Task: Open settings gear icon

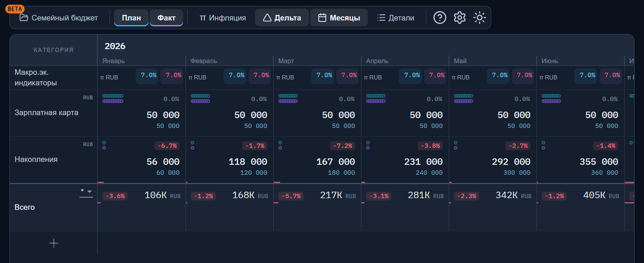Action: [459, 18]
